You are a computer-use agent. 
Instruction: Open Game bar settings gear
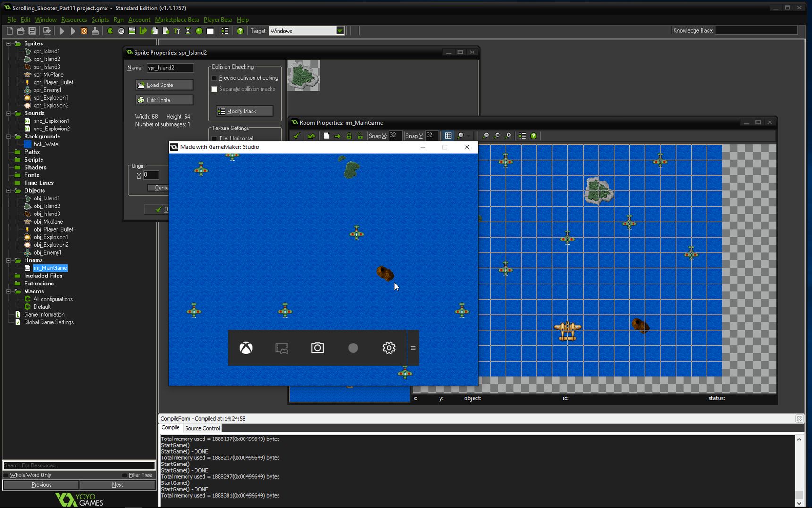(x=389, y=348)
